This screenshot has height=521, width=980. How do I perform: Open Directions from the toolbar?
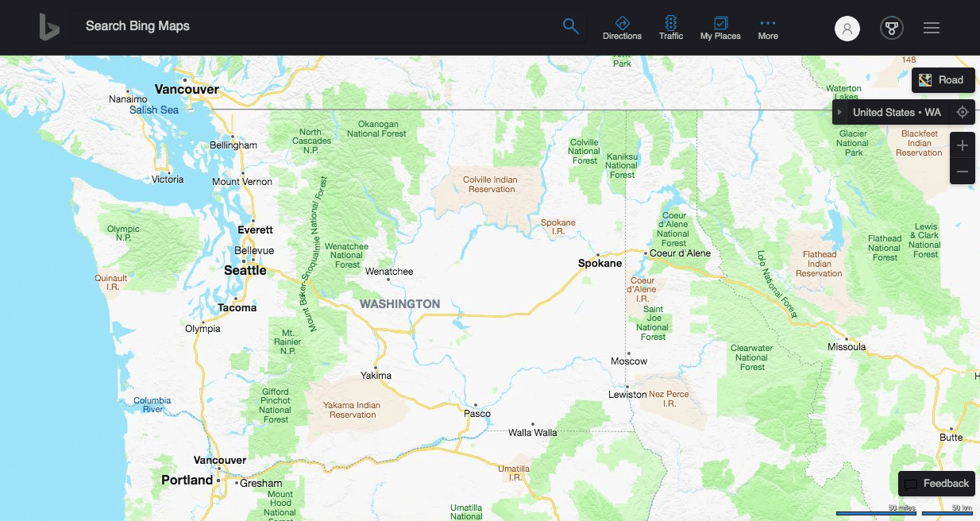point(622,28)
